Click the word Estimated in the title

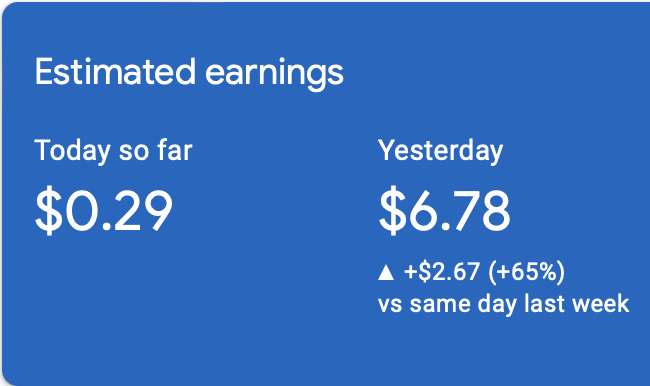click(115, 72)
